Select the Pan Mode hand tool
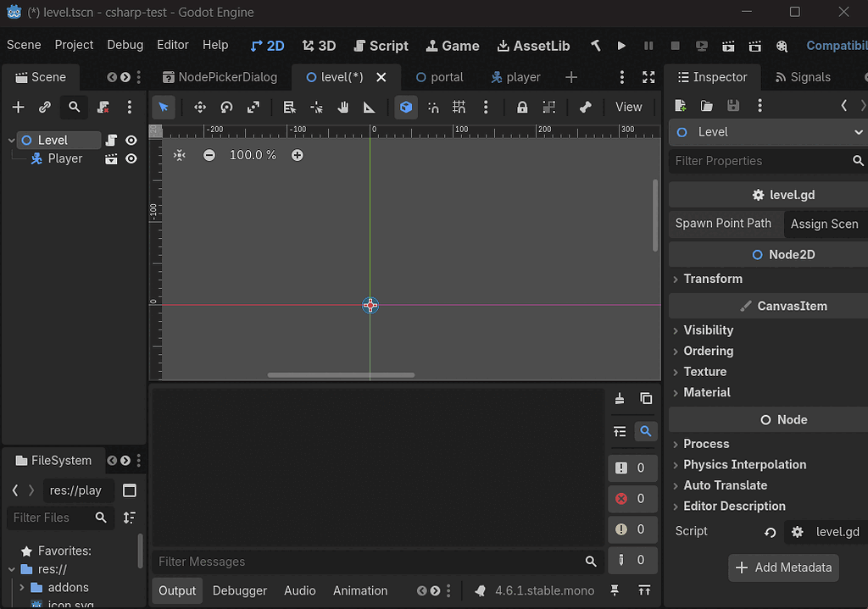868x609 pixels. (x=343, y=107)
